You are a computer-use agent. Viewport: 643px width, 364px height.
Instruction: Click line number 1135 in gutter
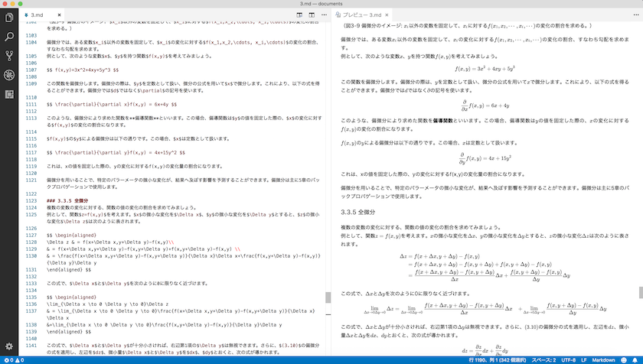(31, 297)
